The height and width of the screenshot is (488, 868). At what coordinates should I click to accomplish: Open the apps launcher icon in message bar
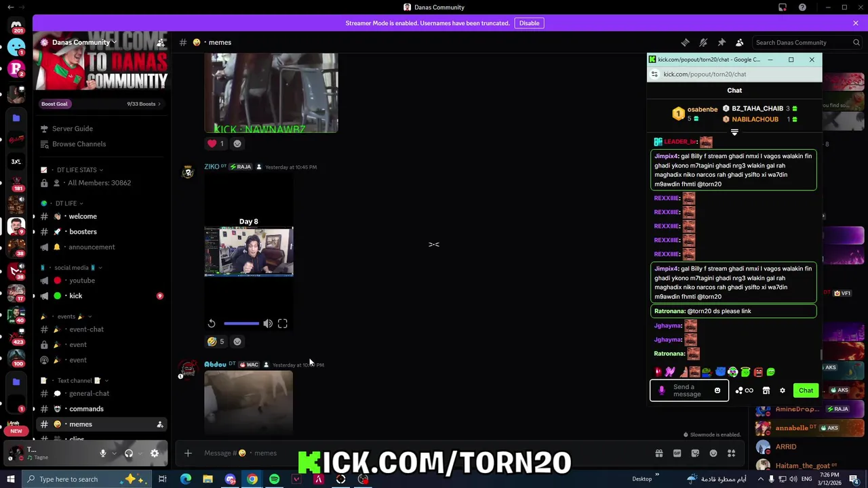pos(732,453)
